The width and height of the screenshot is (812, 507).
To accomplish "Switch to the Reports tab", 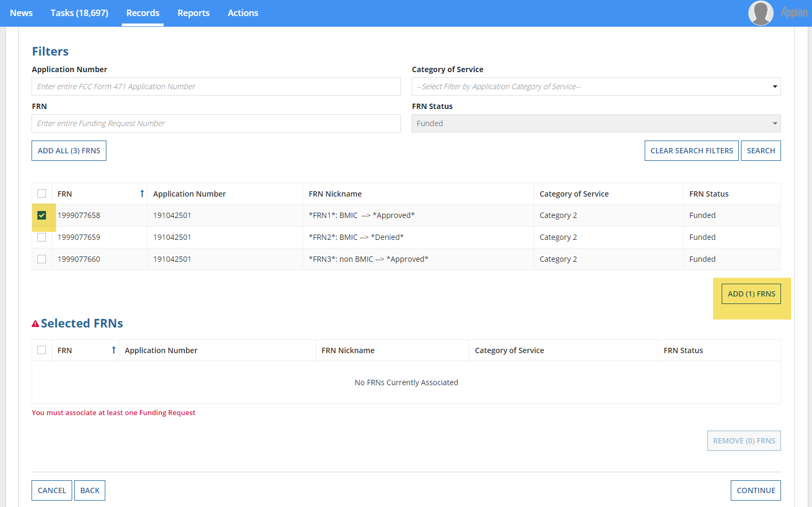I will click(194, 13).
